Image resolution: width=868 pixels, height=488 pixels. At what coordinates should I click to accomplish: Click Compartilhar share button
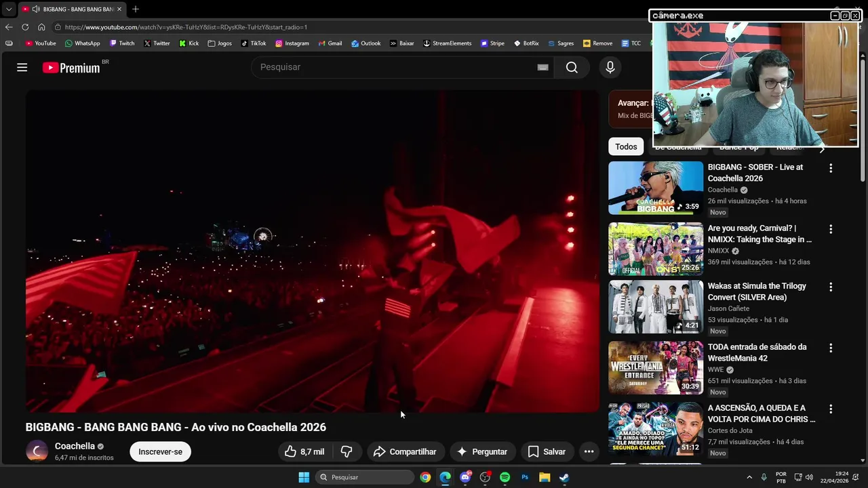[x=404, y=451]
